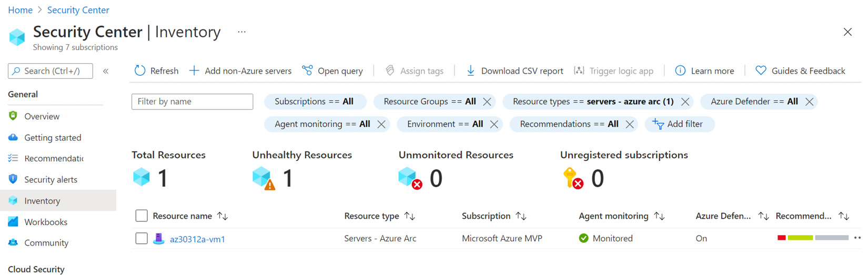This screenshot has width=868, height=275.
Task: Click the Security Center cube logo
Action: [x=17, y=37]
